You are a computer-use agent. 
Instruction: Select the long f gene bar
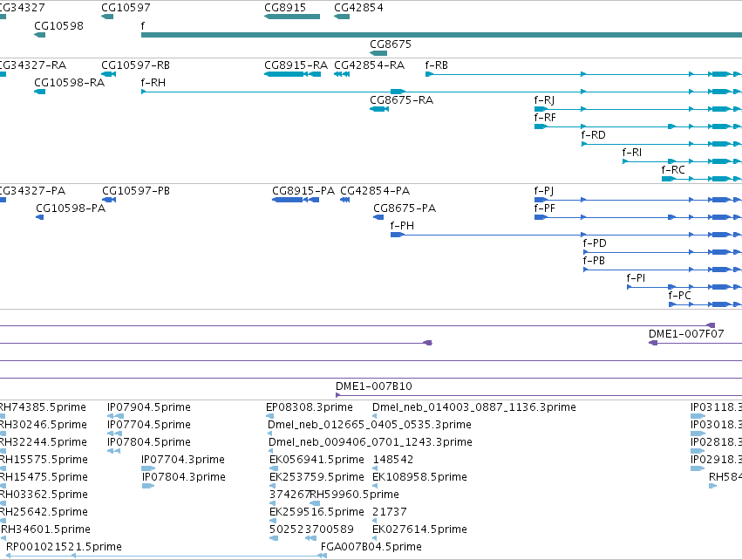coord(441,35)
